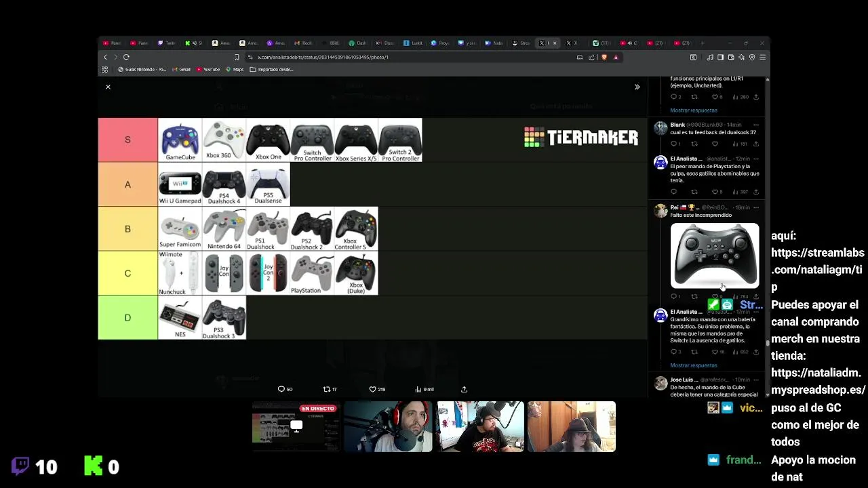Show more replies under the Uncharted comment
Viewport: 868px width, 488px height.
693,110
